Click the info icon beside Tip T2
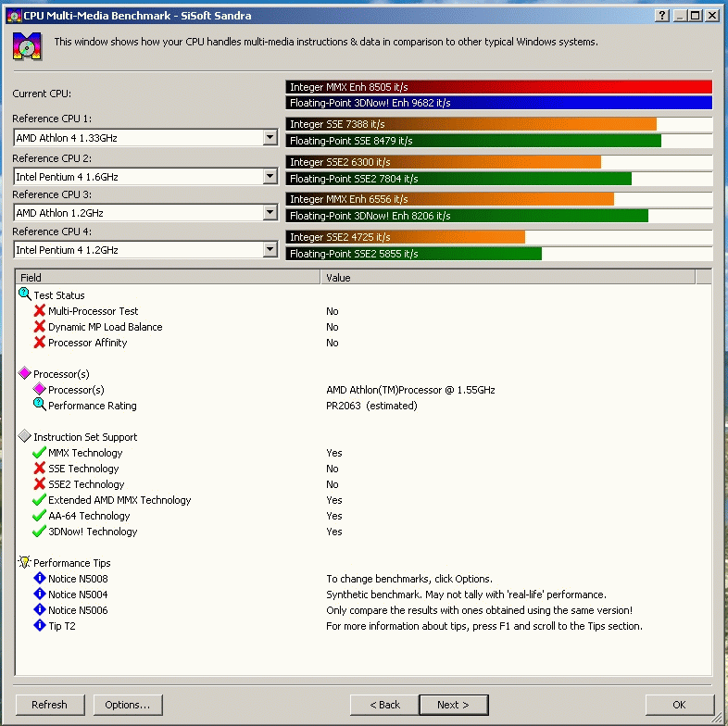This screenshot has width=728, height=726. (x=40, y=625)
